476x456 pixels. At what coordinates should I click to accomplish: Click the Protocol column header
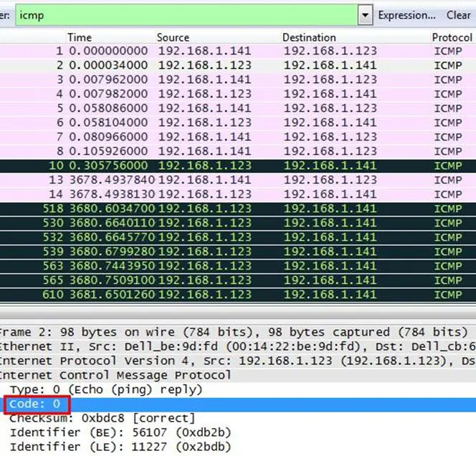point(452,37)
